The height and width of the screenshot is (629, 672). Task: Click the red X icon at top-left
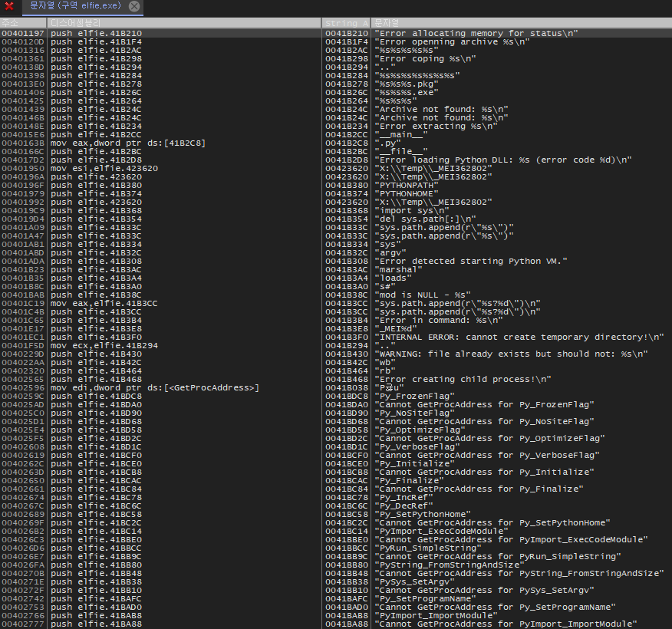pos(9,6)
